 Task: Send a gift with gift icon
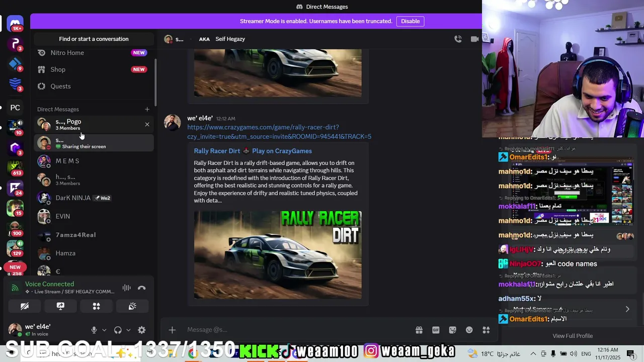click(419, 330)
